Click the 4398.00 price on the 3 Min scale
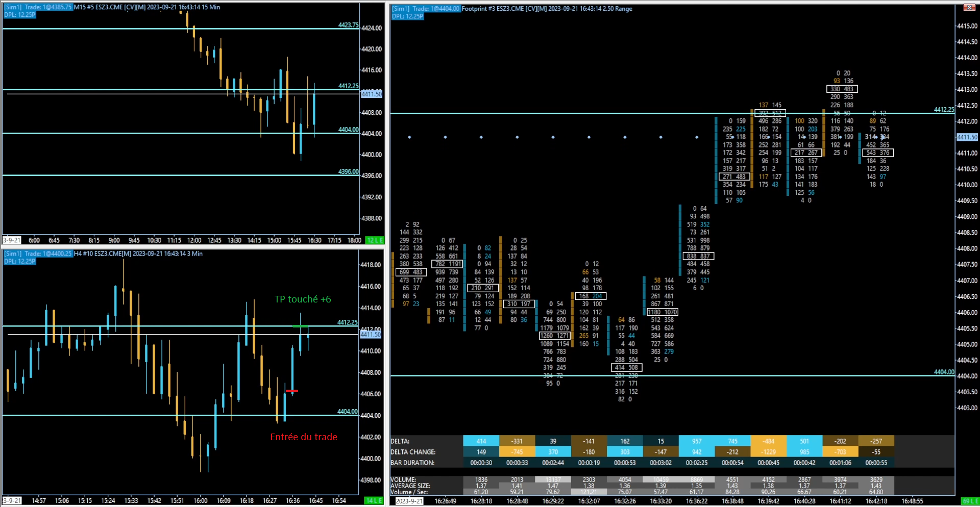The image size is (980, 507). pos(371,480)
